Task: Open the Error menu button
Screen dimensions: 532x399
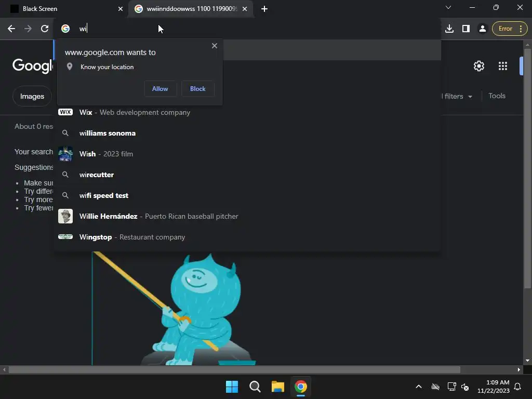Action: click(510, 29)
